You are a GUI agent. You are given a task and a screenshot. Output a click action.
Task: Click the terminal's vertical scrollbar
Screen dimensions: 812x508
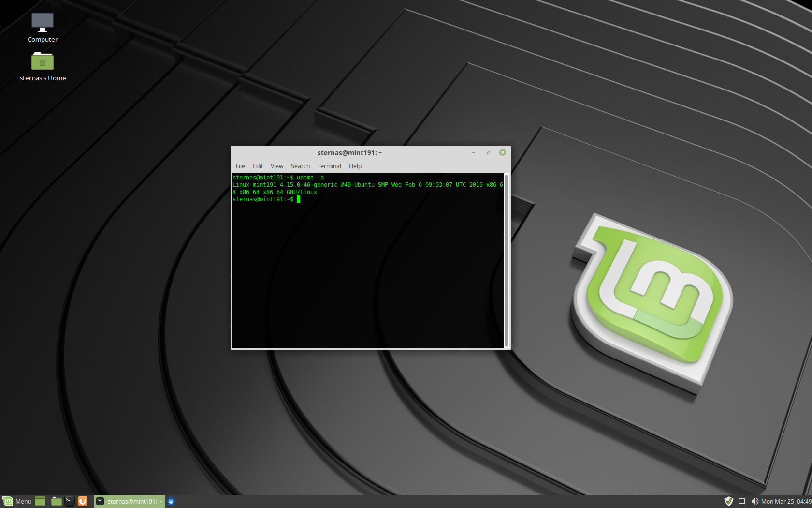tap(507, 260)
